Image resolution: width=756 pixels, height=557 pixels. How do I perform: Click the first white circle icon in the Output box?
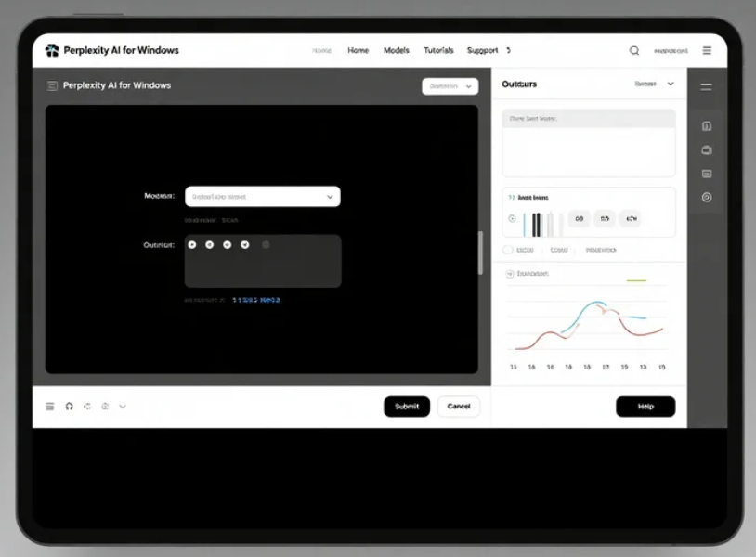(192, 245)
